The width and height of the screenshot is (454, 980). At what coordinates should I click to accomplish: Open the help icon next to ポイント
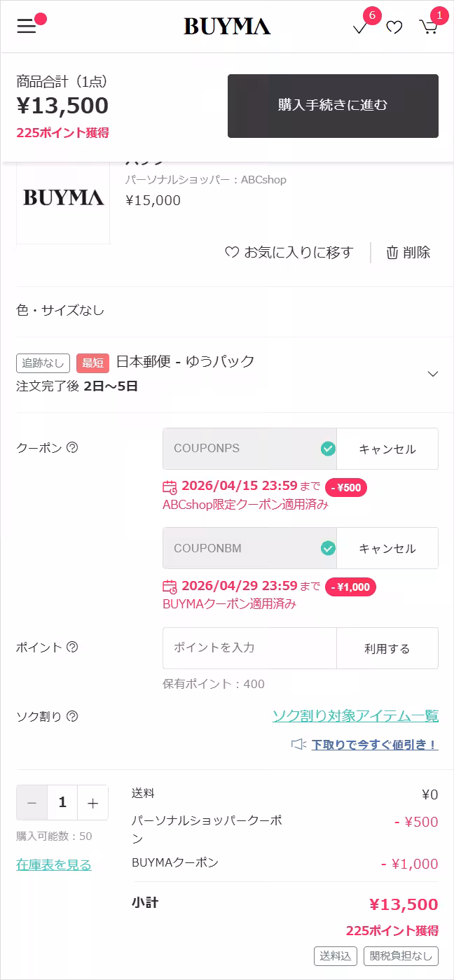(71, 647)
